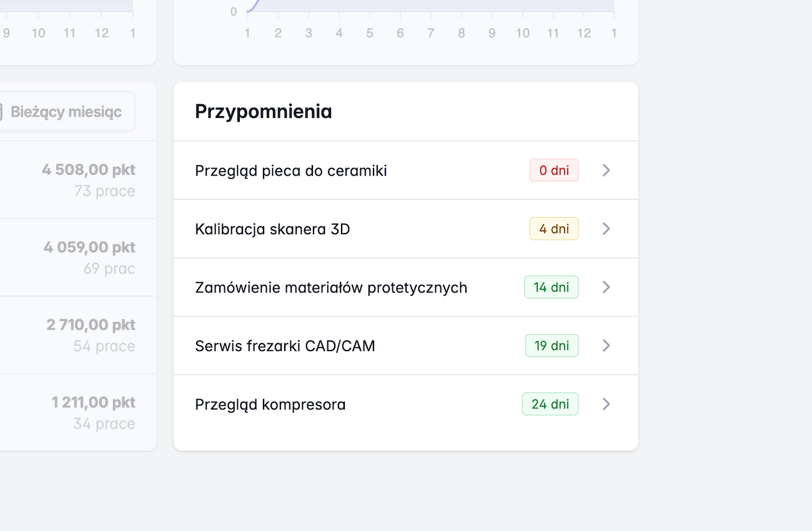Open details for "Przegląd kompresora"
812x531 pixels.
[x=605, y=404]
